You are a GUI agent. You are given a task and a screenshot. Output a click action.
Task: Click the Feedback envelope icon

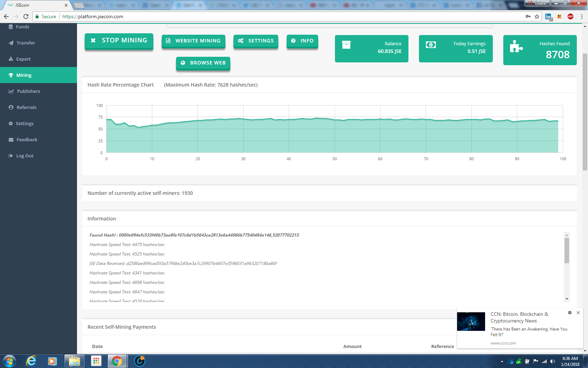coord(11,139)
